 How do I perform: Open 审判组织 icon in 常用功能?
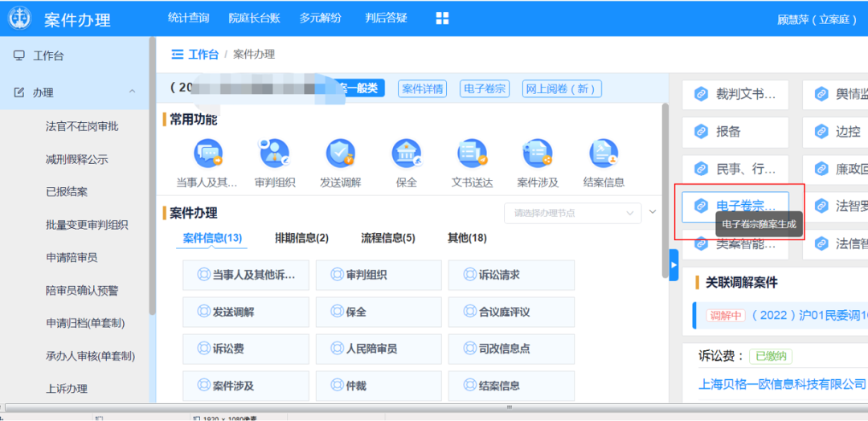click(275, 153)
